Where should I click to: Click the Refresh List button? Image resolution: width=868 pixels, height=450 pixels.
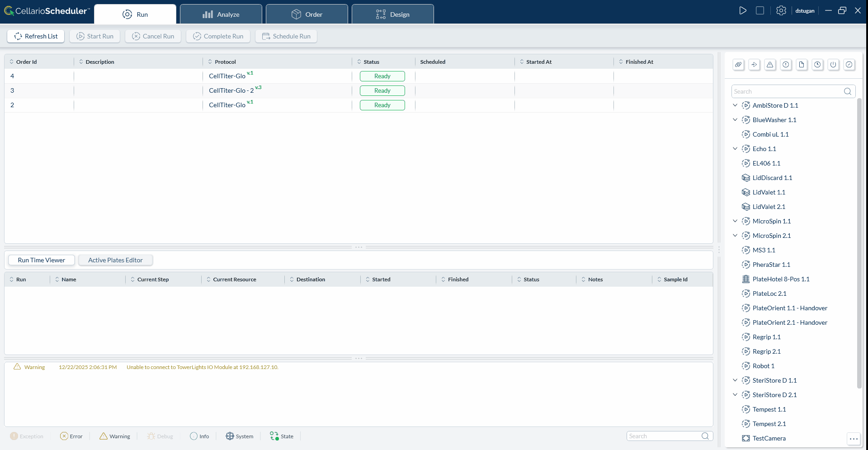pyautogui.click(x=36, y=36)
